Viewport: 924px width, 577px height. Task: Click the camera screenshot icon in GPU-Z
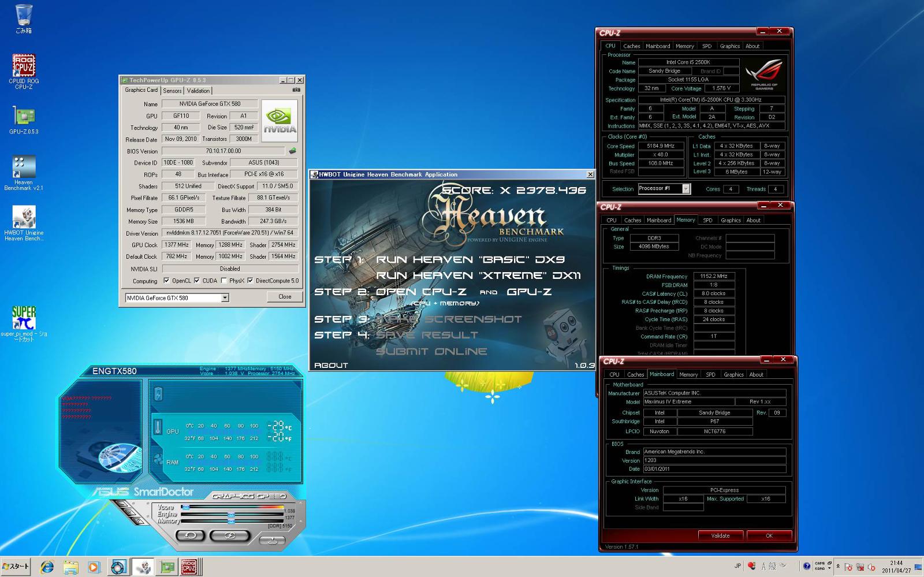click(x=296, y=90)
